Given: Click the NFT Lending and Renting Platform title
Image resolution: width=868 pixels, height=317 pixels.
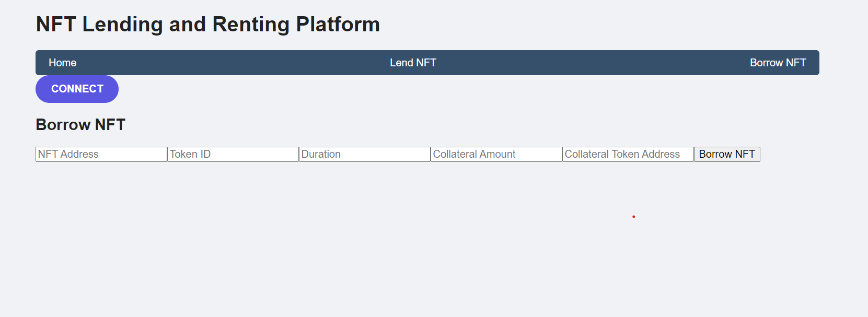Looking at the screenshot, I should [x=207, y=24].
